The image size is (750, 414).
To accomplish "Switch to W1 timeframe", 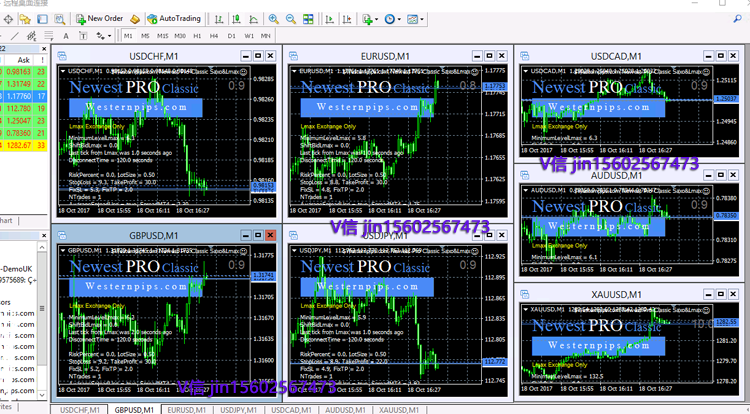I will [249, 36].
